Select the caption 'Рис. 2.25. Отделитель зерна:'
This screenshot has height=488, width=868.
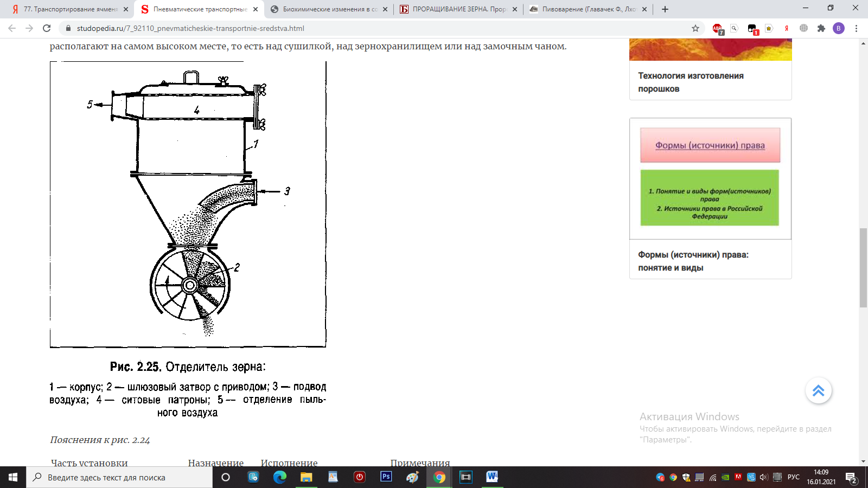click(188, 367)
